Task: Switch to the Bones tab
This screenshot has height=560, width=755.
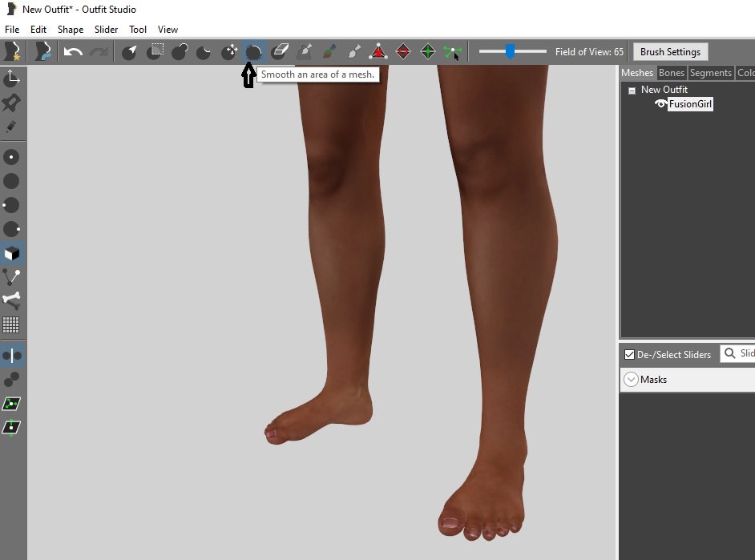Action: [671, 73]
